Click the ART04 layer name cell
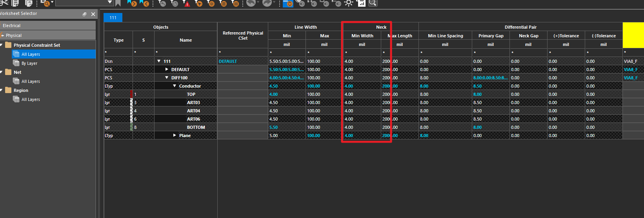Viewport: 644px width, 218px height. click(x=186, y=111)
